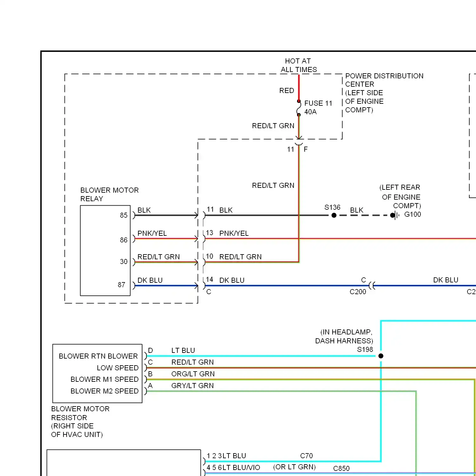The height and width of the screenshot is (476, 476).
Task: Select the '40A' fuse rating
Action: [310, 112]
